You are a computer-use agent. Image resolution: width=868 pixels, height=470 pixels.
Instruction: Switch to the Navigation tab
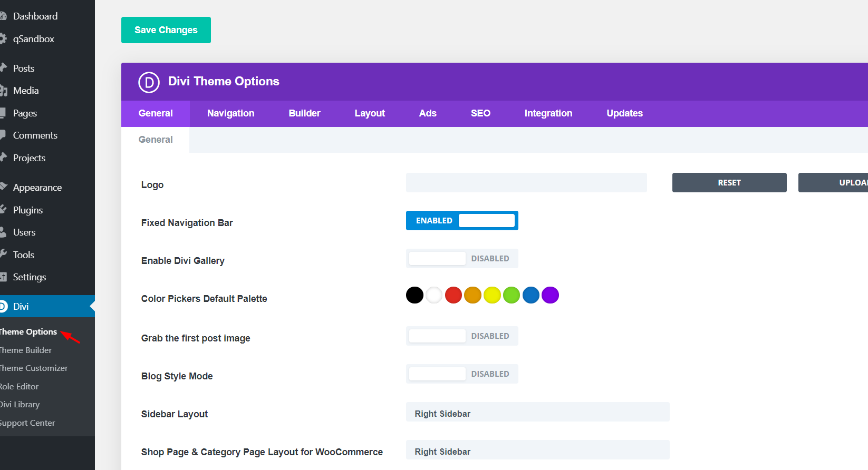click(x=231, y=113)
